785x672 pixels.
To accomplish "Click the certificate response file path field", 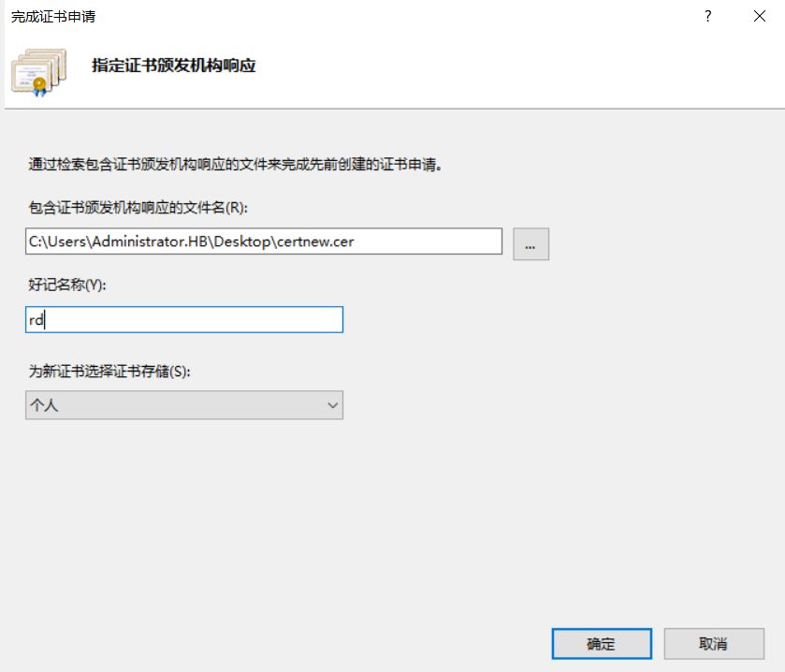I will tap(264, 241).
